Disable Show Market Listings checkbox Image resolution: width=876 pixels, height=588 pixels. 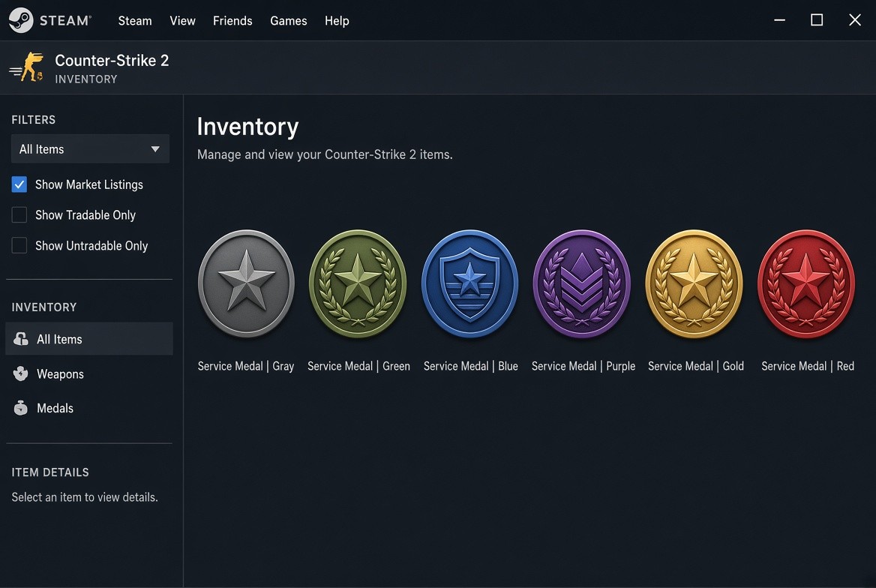(x=19, y=184)
